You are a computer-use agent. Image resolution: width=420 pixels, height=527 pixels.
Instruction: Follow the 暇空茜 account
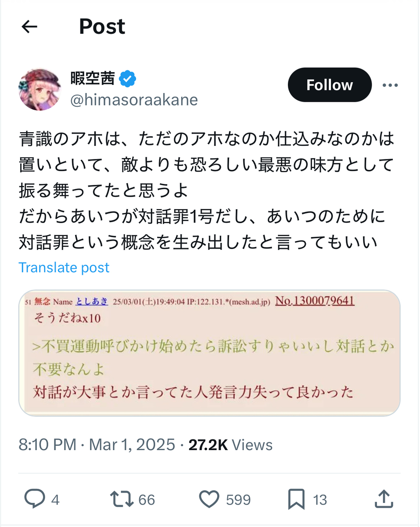click(329, 85)
